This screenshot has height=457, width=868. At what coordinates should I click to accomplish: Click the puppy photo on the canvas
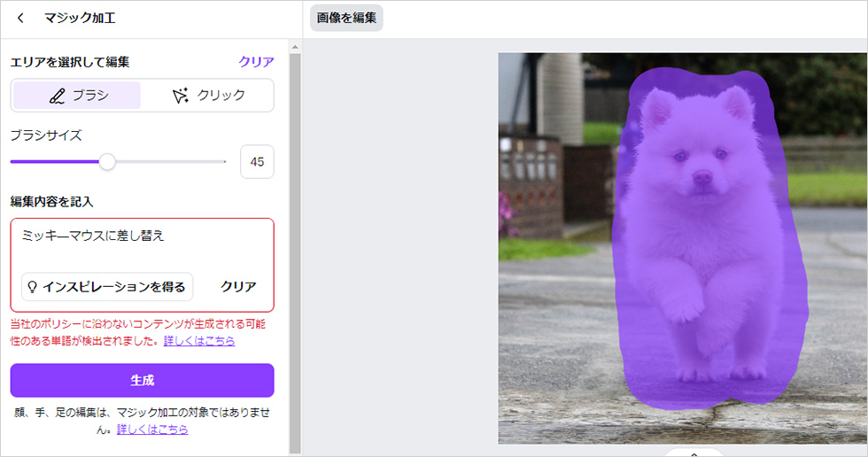tap(683, 248)
